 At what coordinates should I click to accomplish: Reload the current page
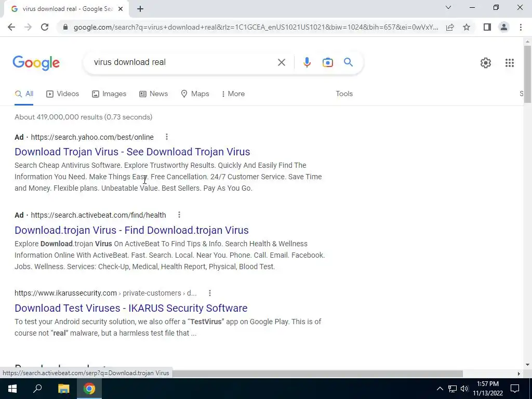coord(45,27)
